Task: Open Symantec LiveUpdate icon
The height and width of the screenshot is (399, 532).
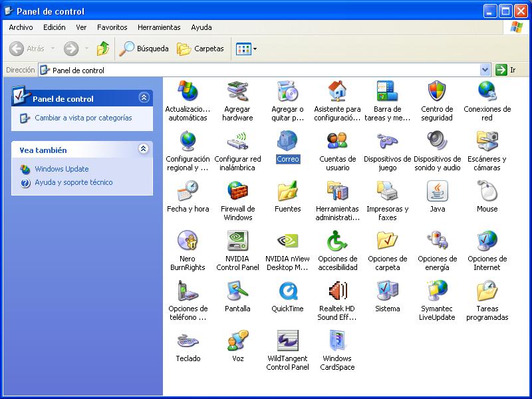Action: (437, 291)
